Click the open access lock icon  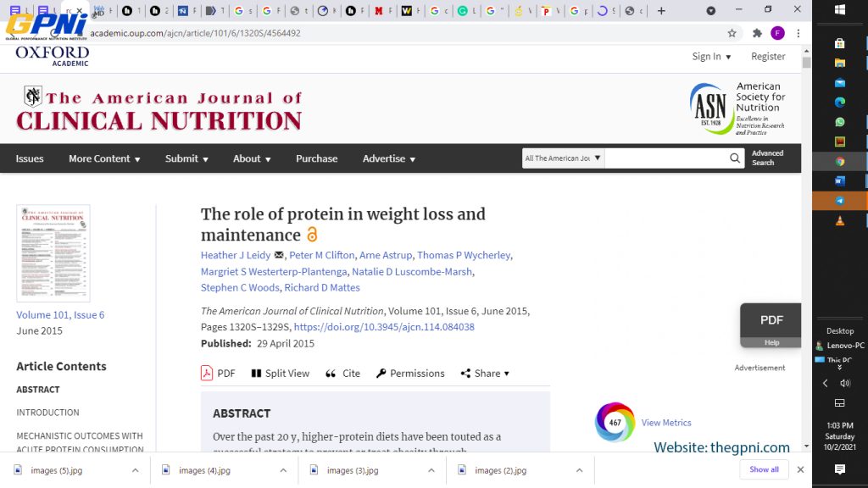click(x=312, y=235)
